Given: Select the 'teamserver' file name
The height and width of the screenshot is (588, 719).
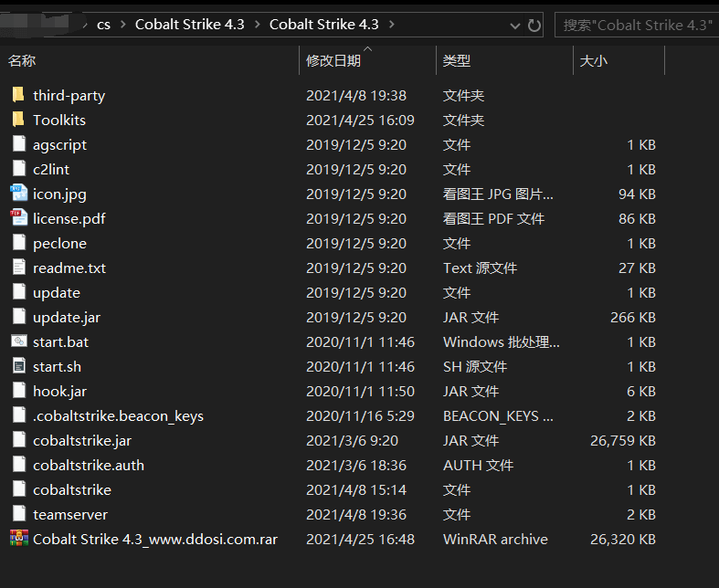Looking at the screenshot, I should (x=70, y=515).
